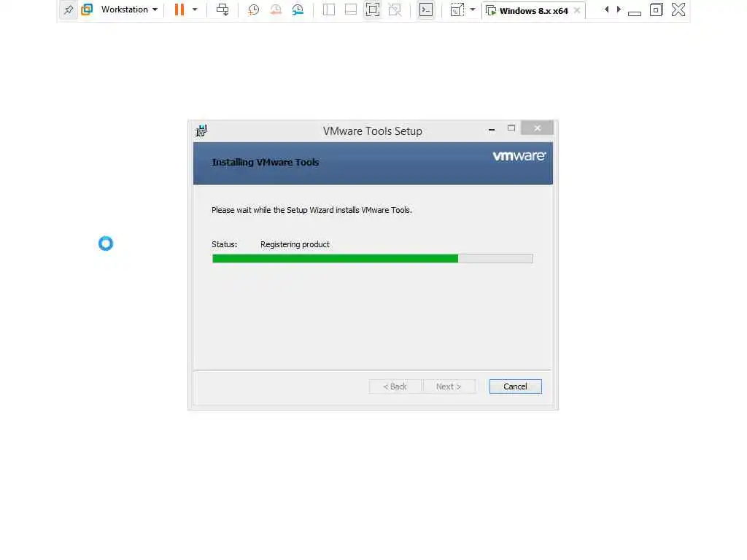Click the Unity mode icon
Image resolution: width=747 pixels, height=560 pixels.
coord(395,9)
